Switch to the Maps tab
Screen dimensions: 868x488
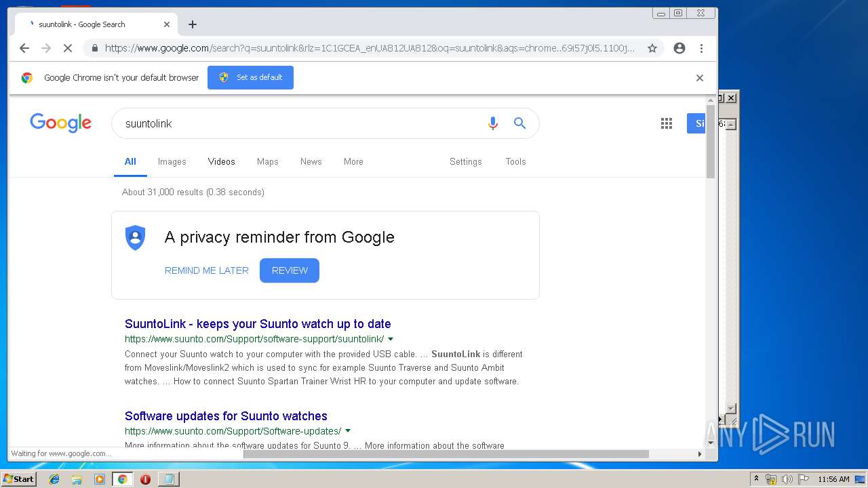pyautogui.click(x=268, y=161)
